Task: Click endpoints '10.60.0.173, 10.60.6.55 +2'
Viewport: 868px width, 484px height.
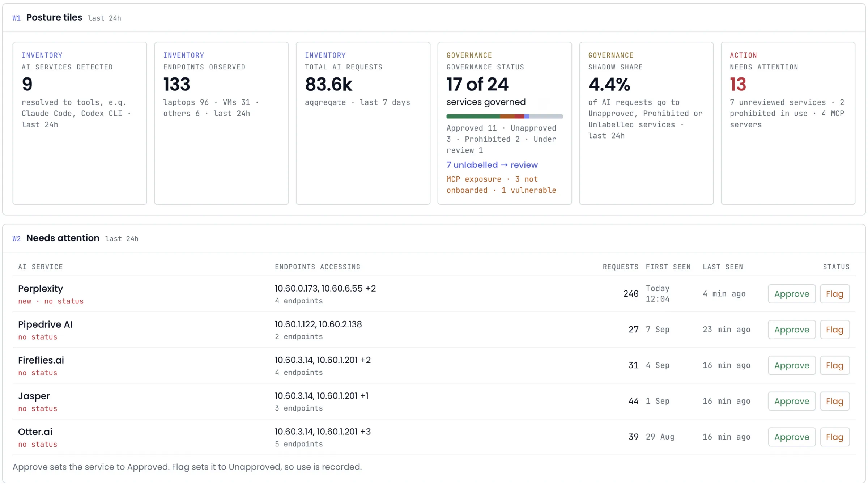Action: click(325, 289)
